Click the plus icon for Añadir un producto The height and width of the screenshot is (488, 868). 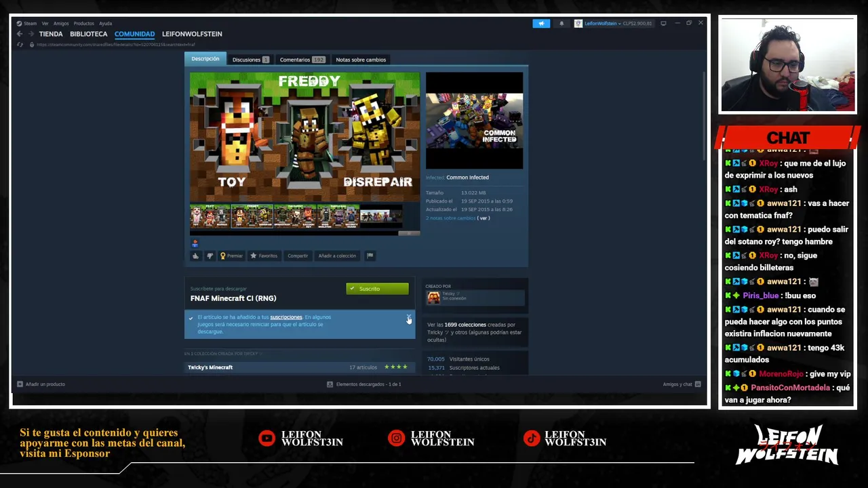(x=20, y=384)
